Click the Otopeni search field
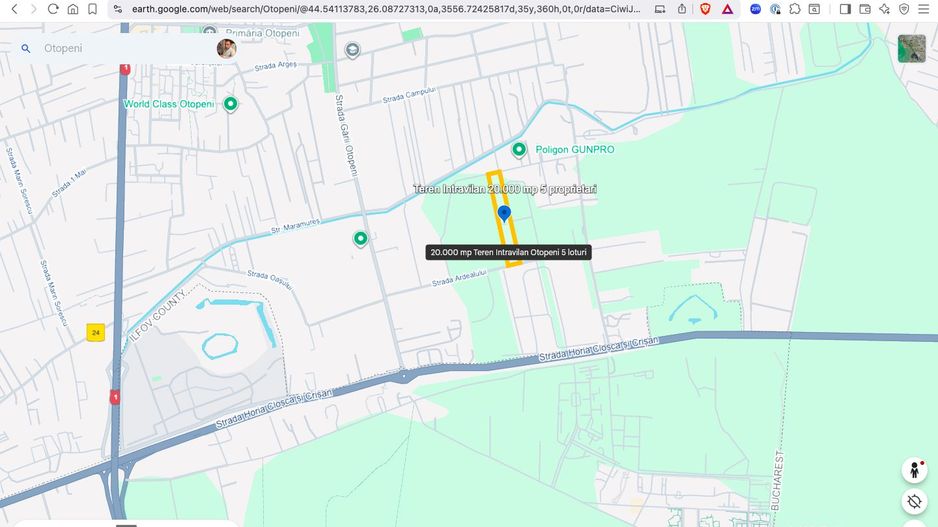Screen dimensions: 938x527 [126, 48]
